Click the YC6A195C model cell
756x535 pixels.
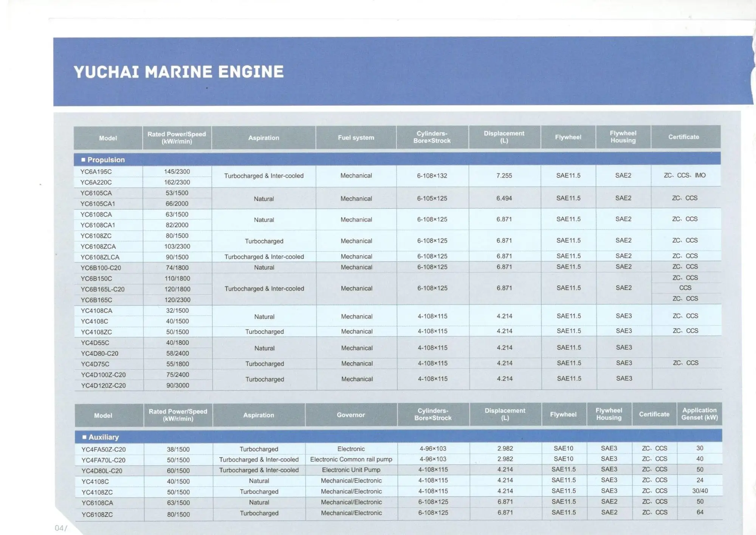pyautogui.click(x=96, y=172)
